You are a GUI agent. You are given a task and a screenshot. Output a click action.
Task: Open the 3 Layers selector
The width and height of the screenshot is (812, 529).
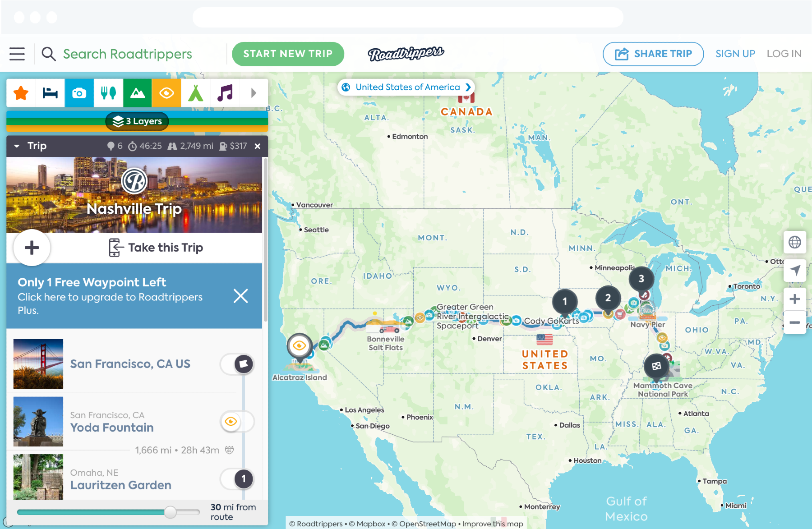(x=137, y=121)
